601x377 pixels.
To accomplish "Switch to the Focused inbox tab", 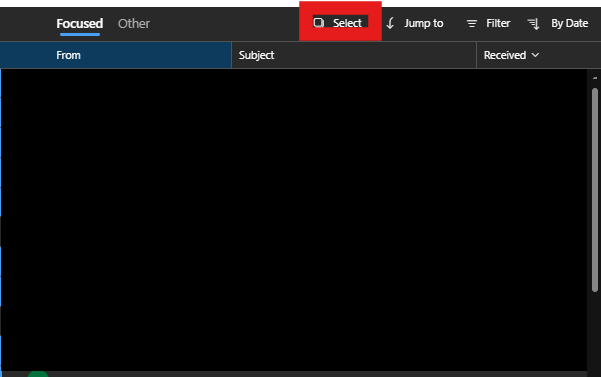I will pyautogui.click(x=80, y=24).
